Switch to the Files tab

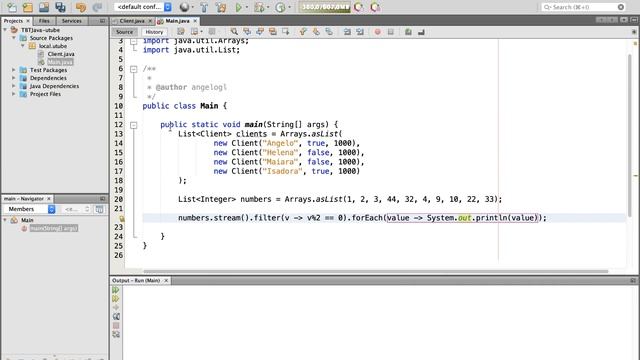[x=44, y=21]
